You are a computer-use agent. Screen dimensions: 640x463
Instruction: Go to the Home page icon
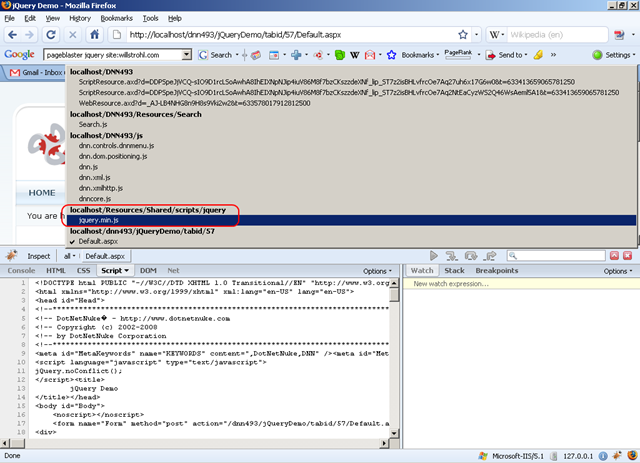[x=95, y=35]
